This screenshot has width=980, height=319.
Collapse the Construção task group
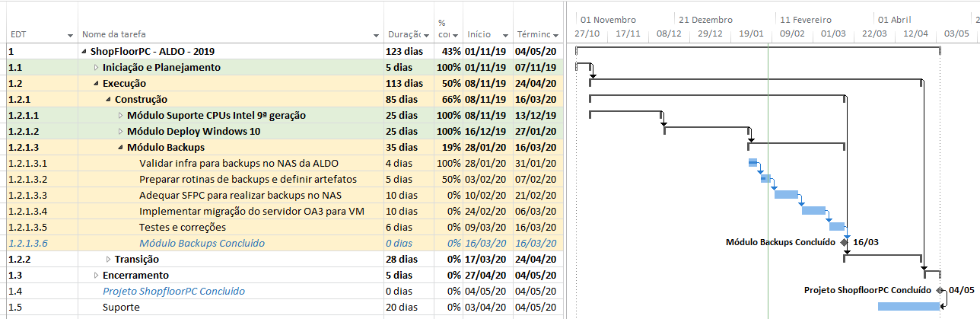pos(108,100)
